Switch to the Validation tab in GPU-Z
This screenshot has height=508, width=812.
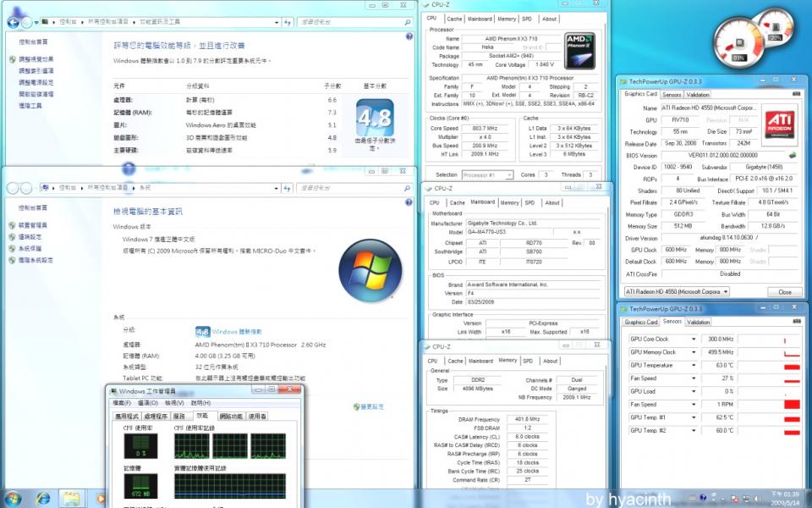(x=698, y=95)
